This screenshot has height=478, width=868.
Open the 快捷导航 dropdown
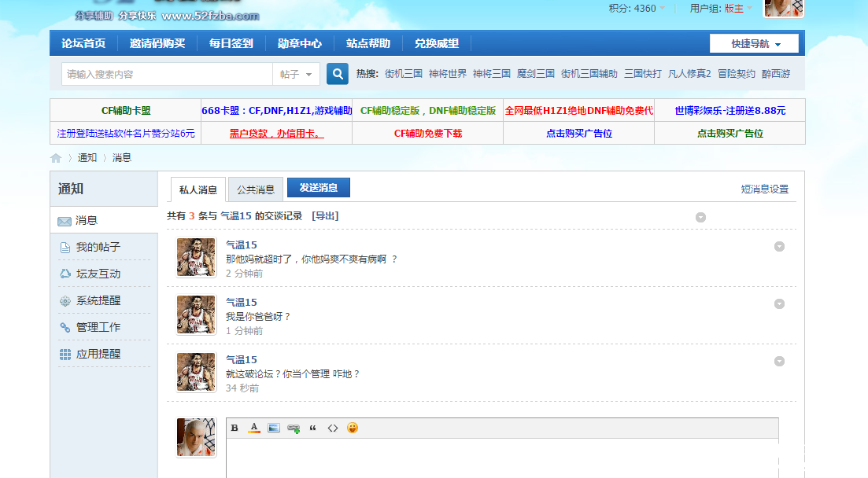point(754,44)
